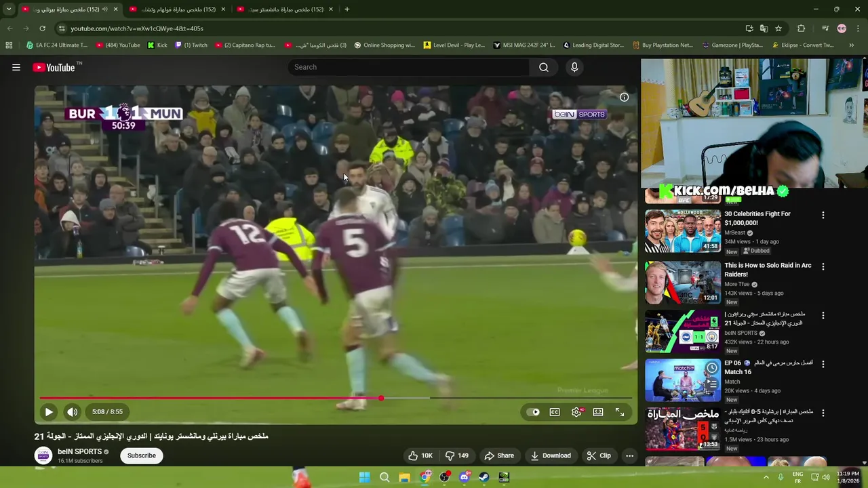Select the first active browser tab
868x488 pixels.
(68, 9)
